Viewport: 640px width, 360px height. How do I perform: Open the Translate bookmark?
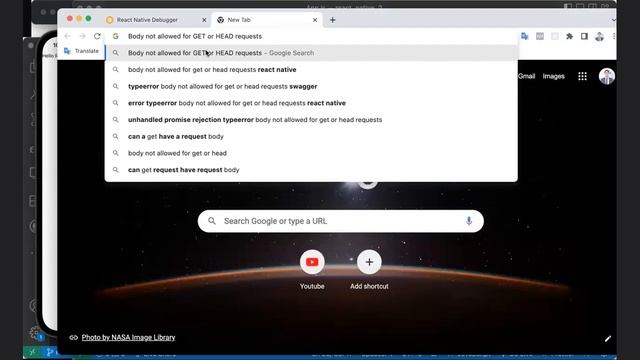[82, 51]
